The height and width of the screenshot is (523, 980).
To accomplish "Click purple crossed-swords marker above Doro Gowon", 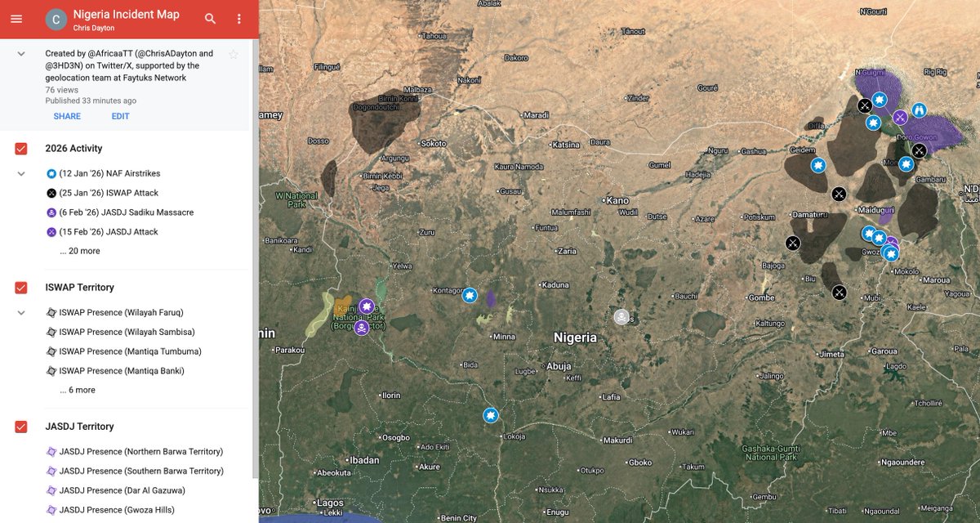I will tap(900, 118).
